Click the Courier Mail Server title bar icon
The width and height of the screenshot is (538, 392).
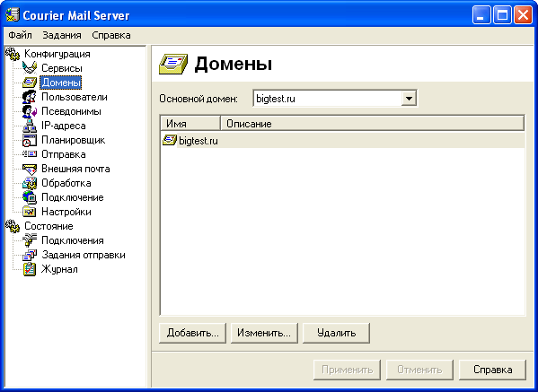coord(13,14)
